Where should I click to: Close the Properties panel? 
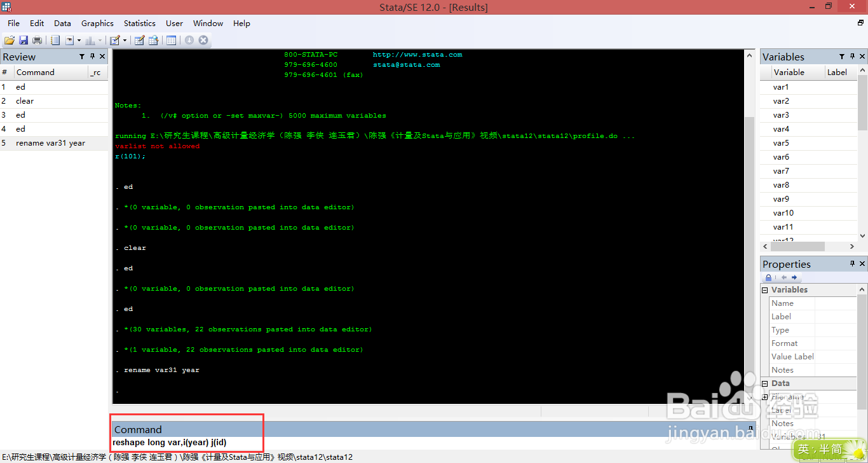click(x=862, y=263)
